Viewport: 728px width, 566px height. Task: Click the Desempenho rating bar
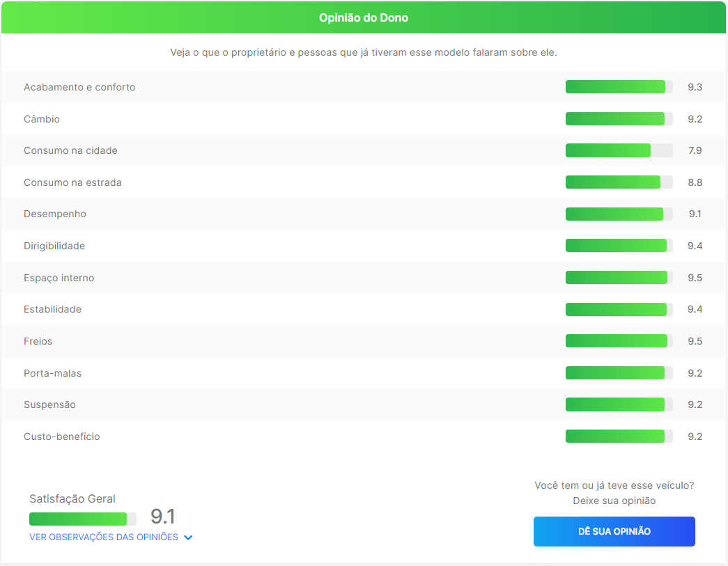(619, 214)
